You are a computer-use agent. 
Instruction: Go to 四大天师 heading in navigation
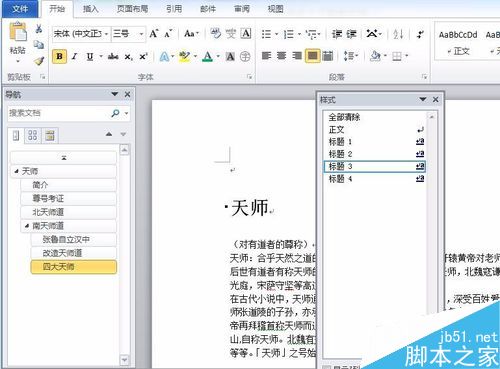tap(74, 267)
